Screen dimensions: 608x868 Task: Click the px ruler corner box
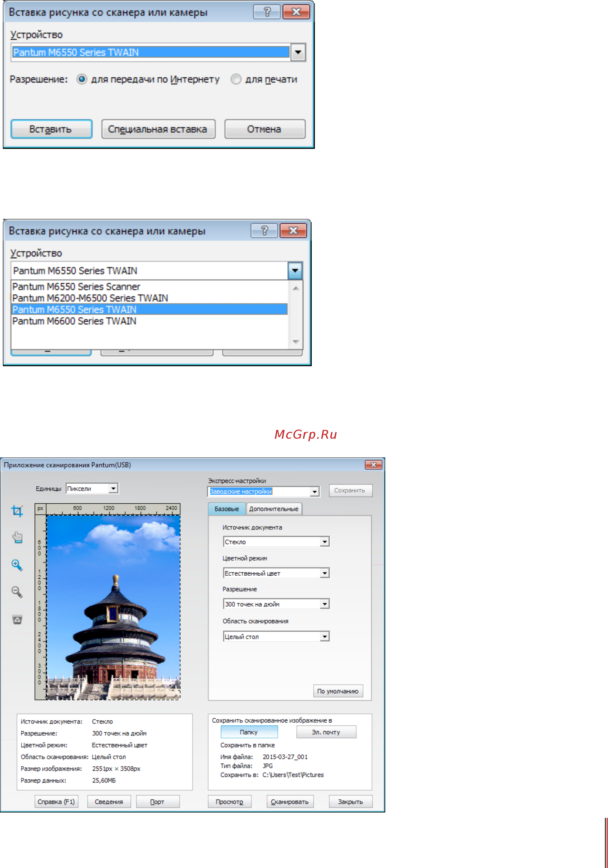(40, 508)
